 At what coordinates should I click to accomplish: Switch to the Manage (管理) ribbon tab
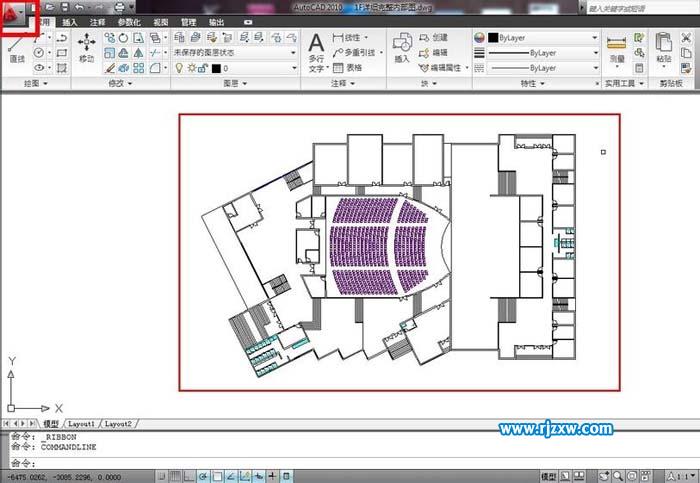point(188,22)
